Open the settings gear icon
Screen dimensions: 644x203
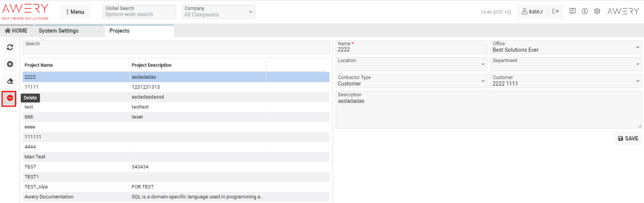click(597, 12)
